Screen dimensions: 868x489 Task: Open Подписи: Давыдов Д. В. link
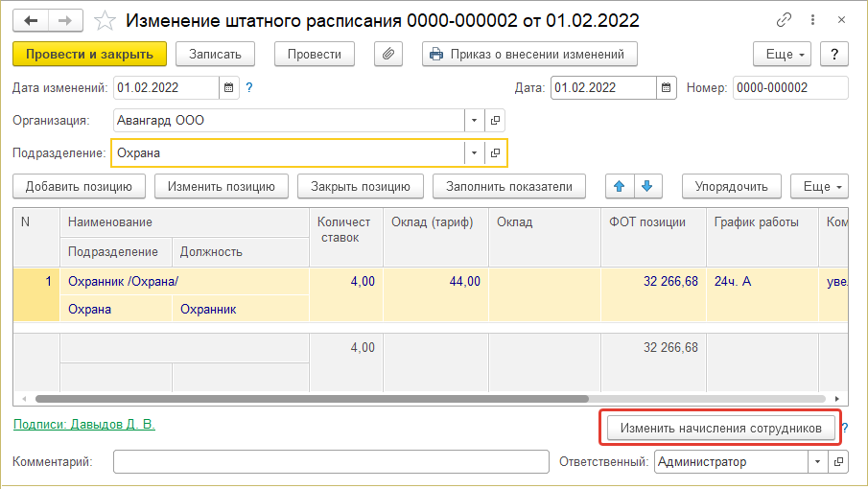pyautogui.click(x=84, y=424)
